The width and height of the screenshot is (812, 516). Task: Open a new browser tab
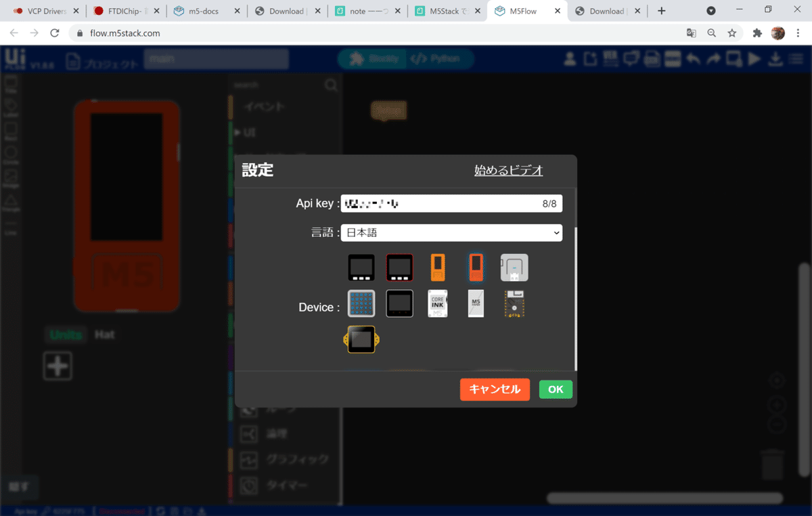pyautogui.click(x=662, y=11)
